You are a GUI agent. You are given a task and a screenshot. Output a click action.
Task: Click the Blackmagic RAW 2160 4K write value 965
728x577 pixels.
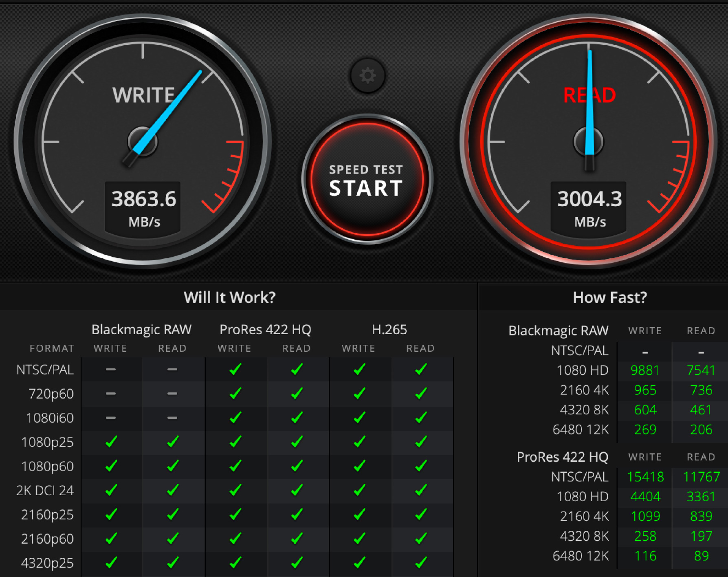click(645, 390)
